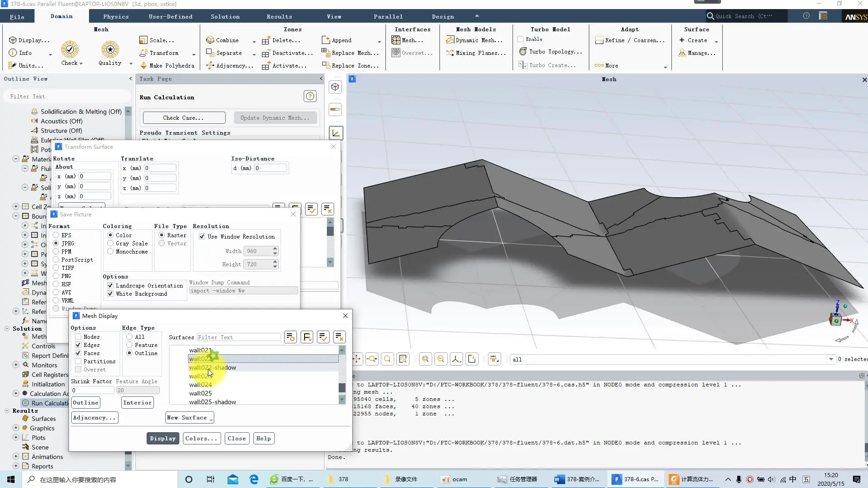Click the Turbo Topology icon
Image resolution: width=868 pixels, height=488 pixels.
[523, 52]
